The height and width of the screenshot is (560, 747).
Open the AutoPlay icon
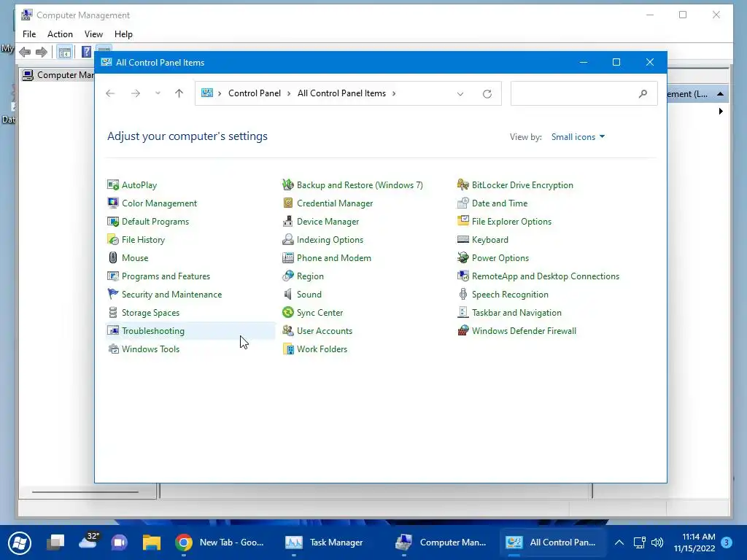click(113, 184)
